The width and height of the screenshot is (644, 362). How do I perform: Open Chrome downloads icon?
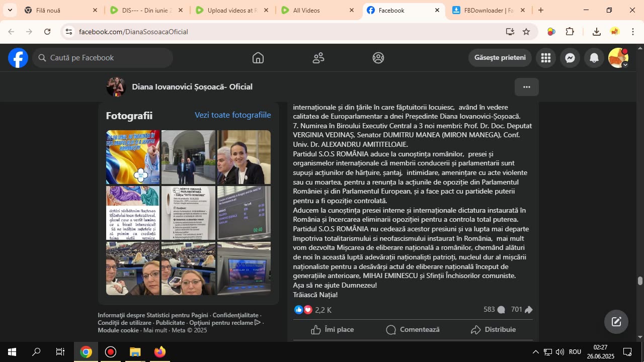point(597,32)
